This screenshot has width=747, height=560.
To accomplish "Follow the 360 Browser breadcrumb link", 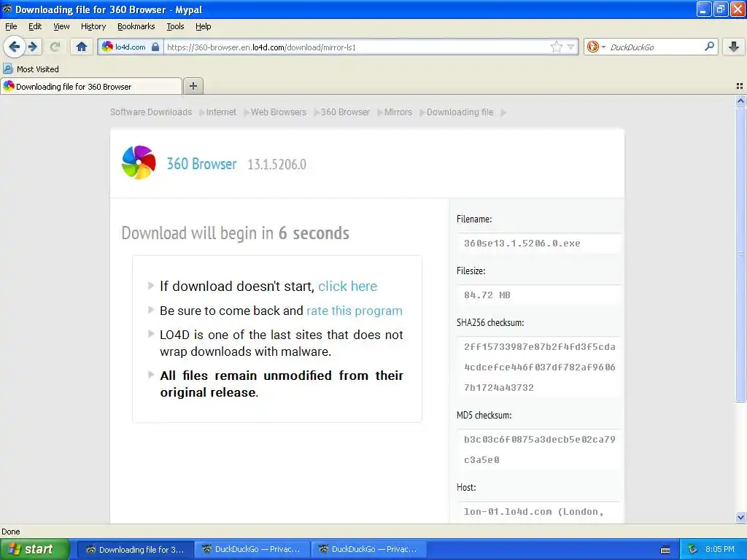I will 345,112.
